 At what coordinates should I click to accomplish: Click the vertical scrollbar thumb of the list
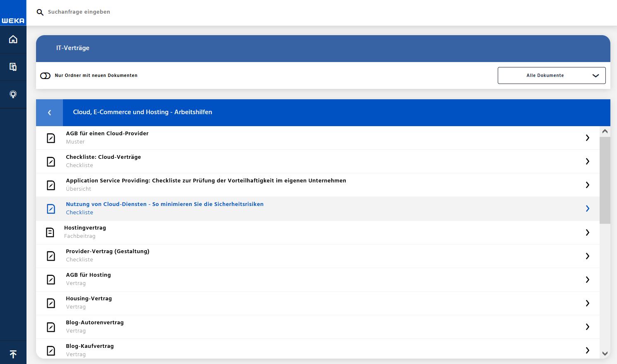coord(605,180)
